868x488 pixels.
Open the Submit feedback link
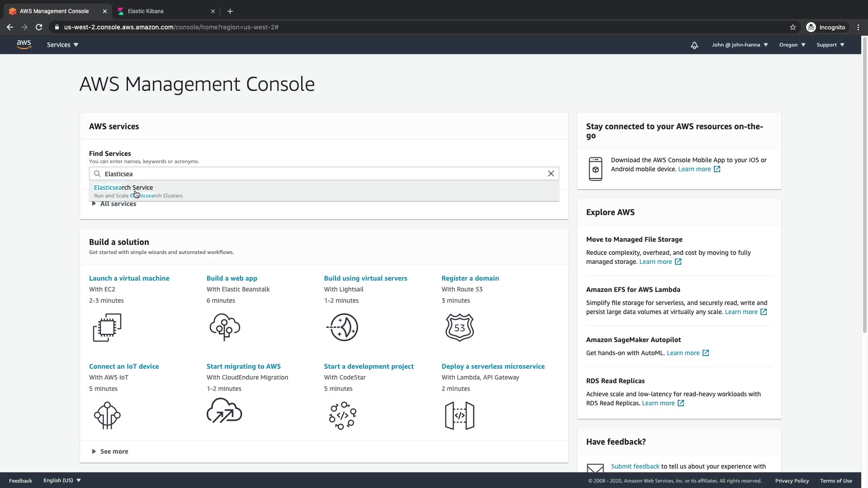coord(635,466)
